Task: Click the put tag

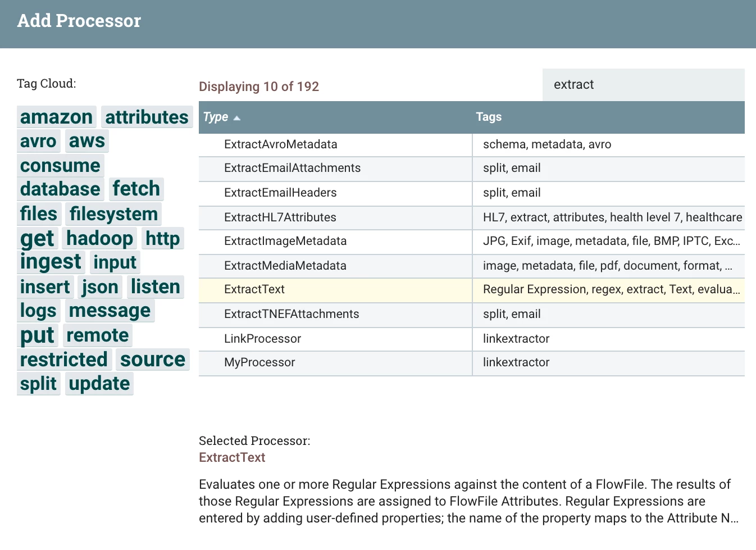Action: coord(38,335)
